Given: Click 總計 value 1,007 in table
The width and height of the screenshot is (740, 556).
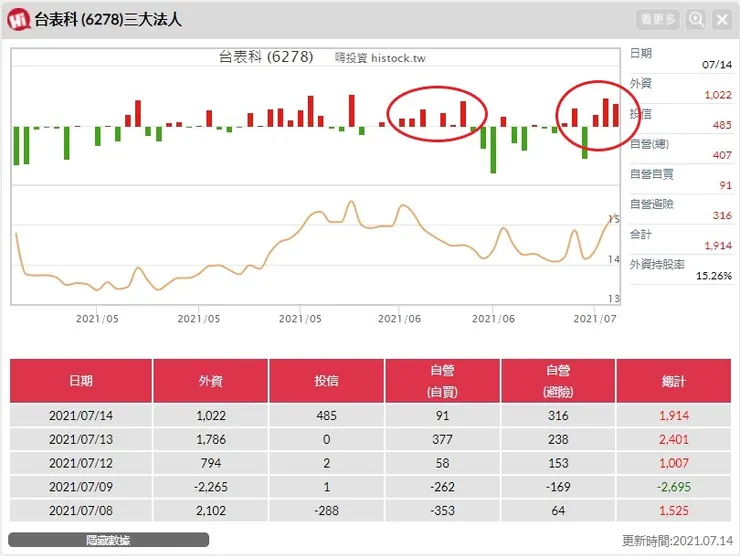Looking at the screenshot, I should pos(674,463).
